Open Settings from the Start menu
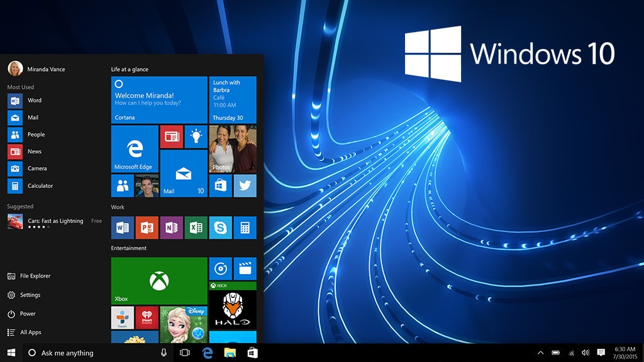 (x=24, y=295)
